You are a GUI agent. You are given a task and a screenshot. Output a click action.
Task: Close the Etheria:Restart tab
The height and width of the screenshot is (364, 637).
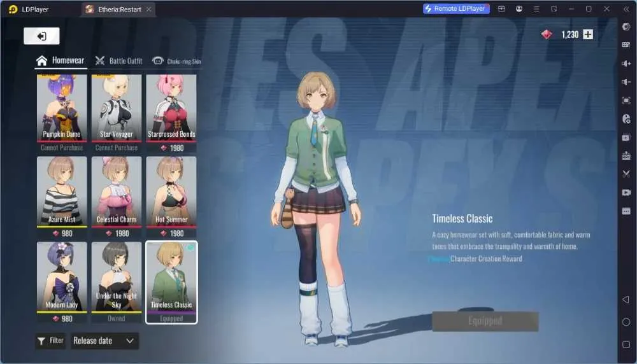pos(148,9)
